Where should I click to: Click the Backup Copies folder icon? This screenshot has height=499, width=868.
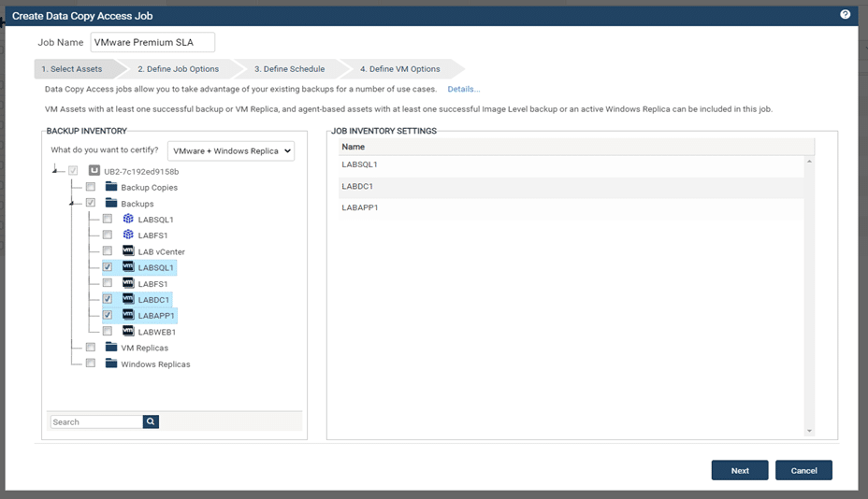tap(111, 187)
